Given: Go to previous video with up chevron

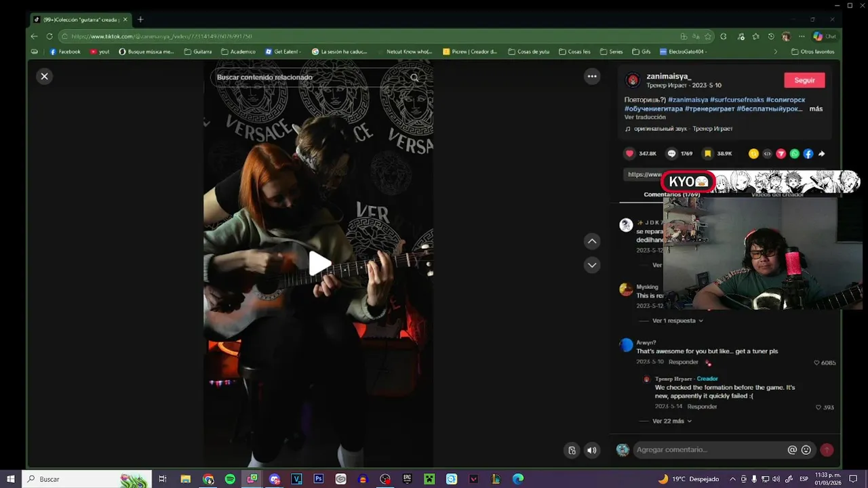Looking at the screenshot, I should click(592, 241).
